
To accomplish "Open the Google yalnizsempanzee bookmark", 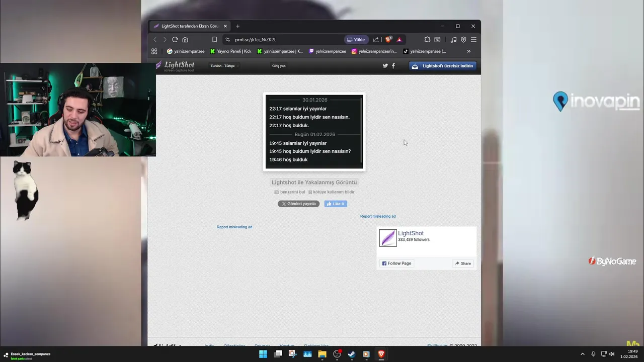I will tap(186, 51).
